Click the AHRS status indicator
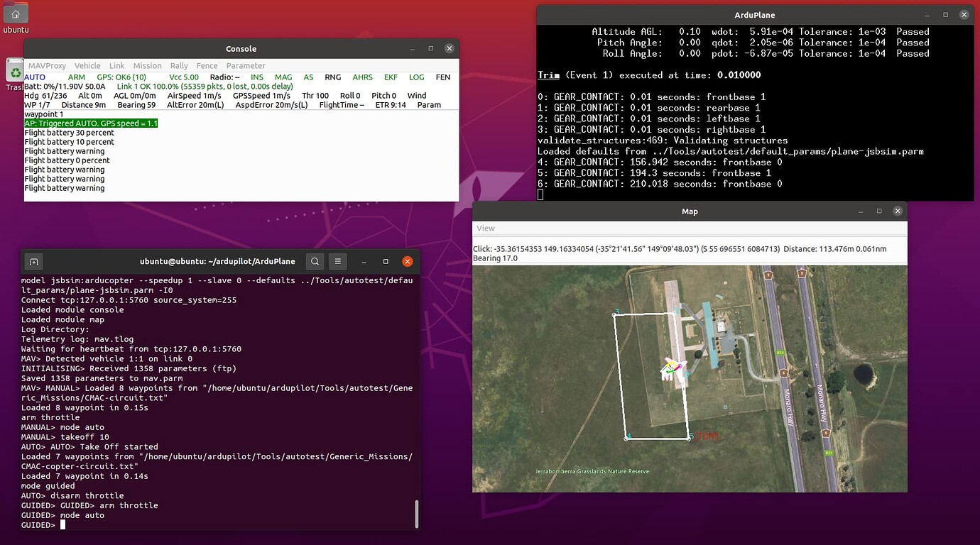The height and width of the screenshot is (545, 980). 362,77
